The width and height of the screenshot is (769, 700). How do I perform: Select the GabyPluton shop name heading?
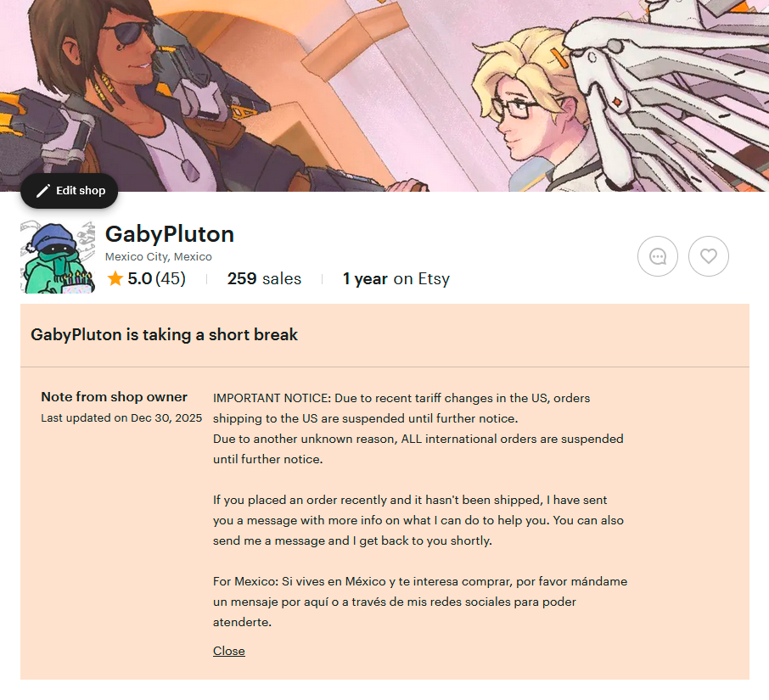pyautogui.click(x=170, y=234)
